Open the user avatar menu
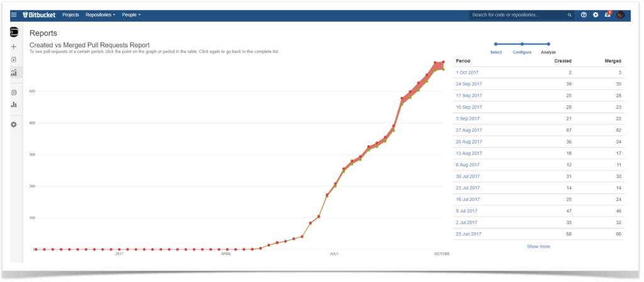Viewport: 644px width, 282px height. click(621, 14)
